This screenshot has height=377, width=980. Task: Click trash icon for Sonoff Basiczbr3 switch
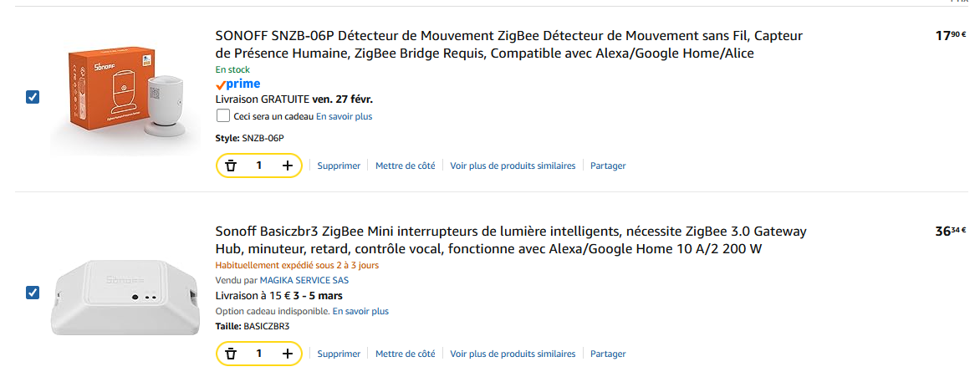(232, 354)
